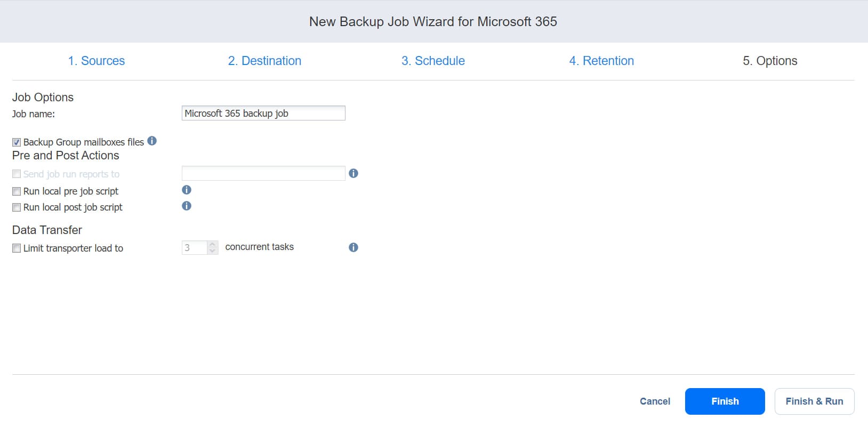Image resolution: width=868 pixels, height=427 pixels.
Task: Increase concurrent tasks with up arrow
Action: pyautogui.click(x=212, y=244)
